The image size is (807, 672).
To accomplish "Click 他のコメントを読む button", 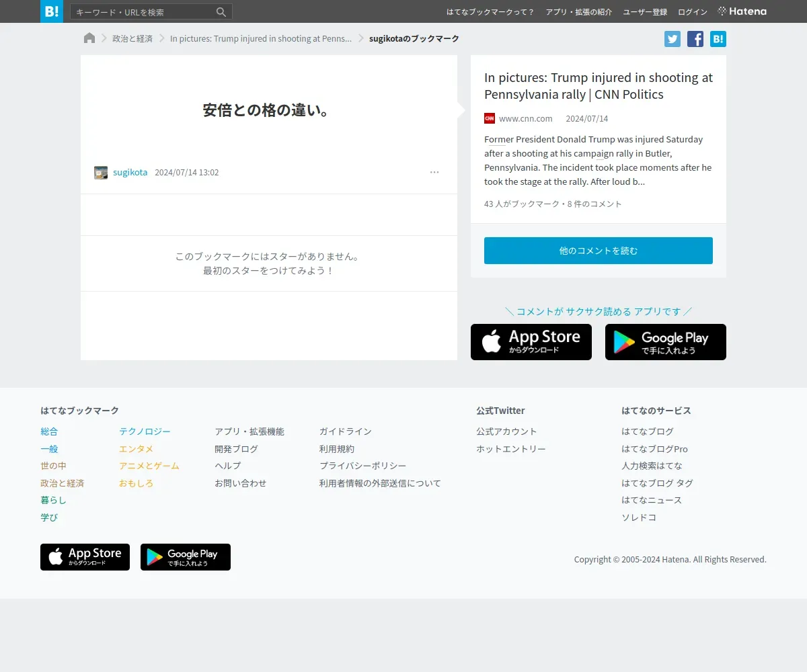I will click(599, 251).
